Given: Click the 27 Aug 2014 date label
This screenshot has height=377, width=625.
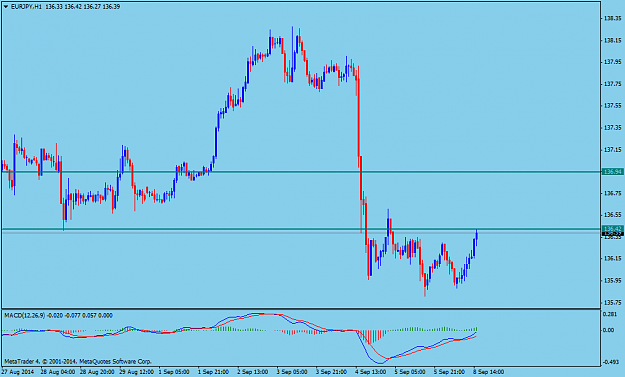Looking at the screenshot, I should pos(17,372).
